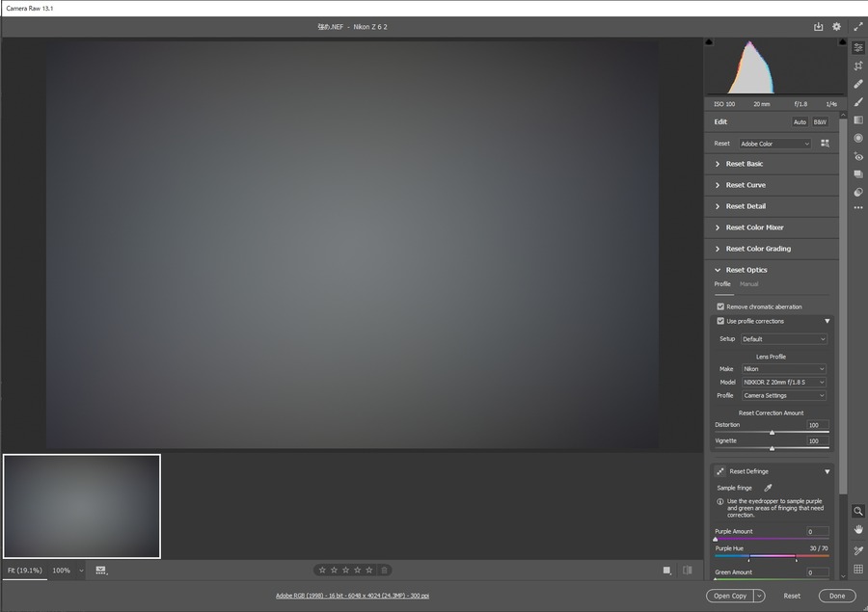Open the zoom level dropdown arrow
The width and height of the screenshot is (868, 612).
click(x=81, y=571)
